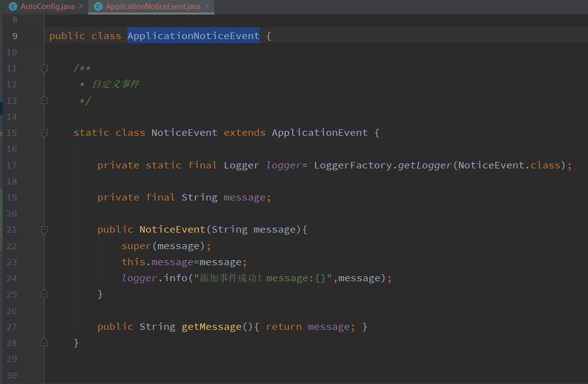This screenshot has height=384, width=588.
Task: Click the highlighted ApplicationNoticeEvent class name
Action: pos(193,36)
